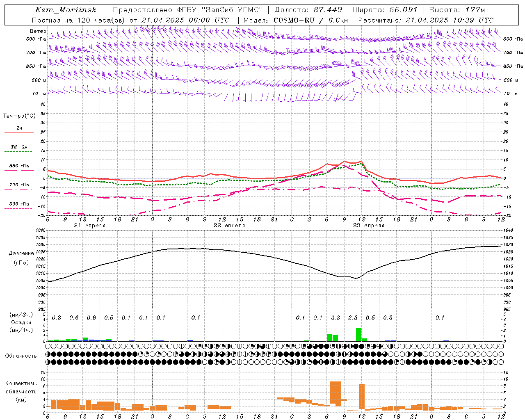Click the 'Давление' pressure panel label
Image resolution: width=525 pixels, height=420 pixels.
point(21,253)
